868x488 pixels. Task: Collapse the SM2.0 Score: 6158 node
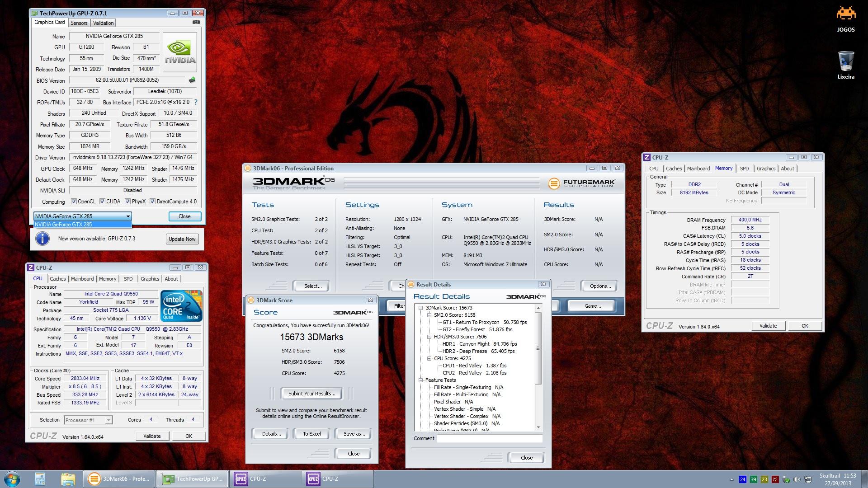pos(429,315)
